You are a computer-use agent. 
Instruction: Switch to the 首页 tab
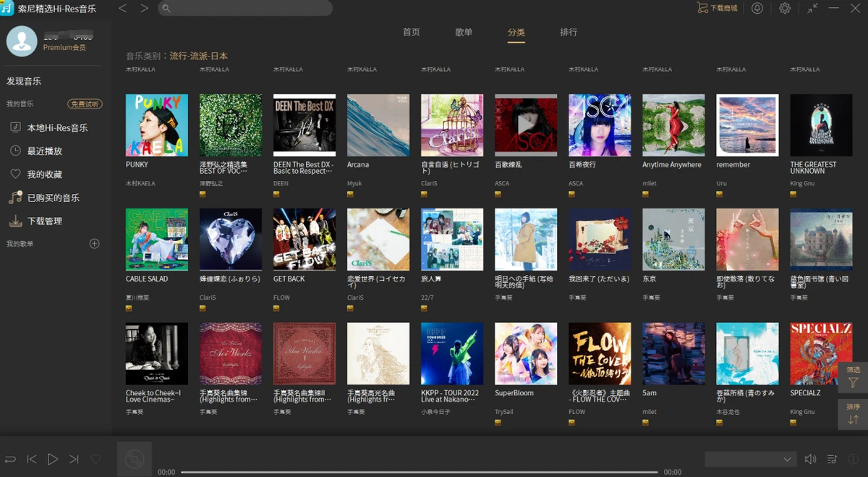(412, 33)
